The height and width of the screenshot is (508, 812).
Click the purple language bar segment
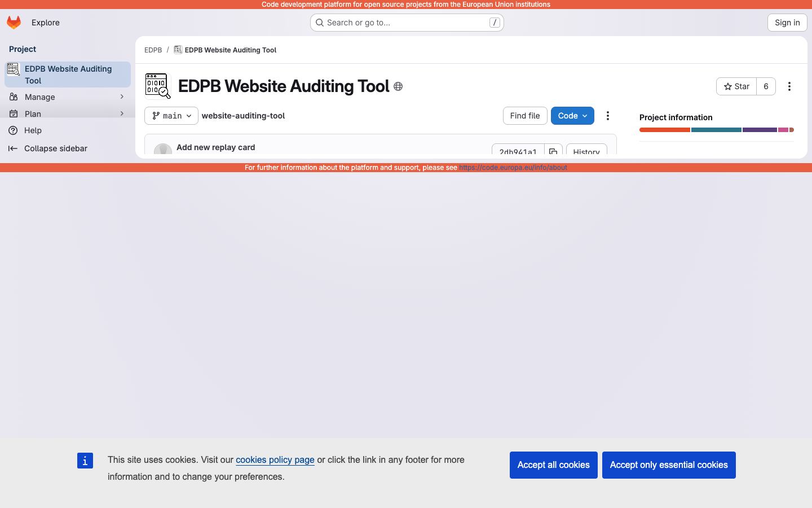click(x=760, y=130)
